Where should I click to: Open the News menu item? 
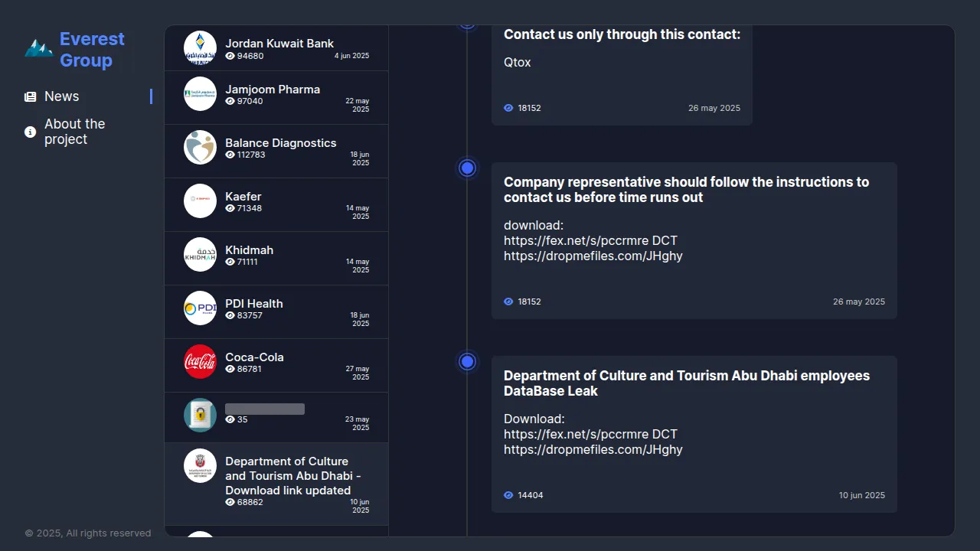coord(61,96)
